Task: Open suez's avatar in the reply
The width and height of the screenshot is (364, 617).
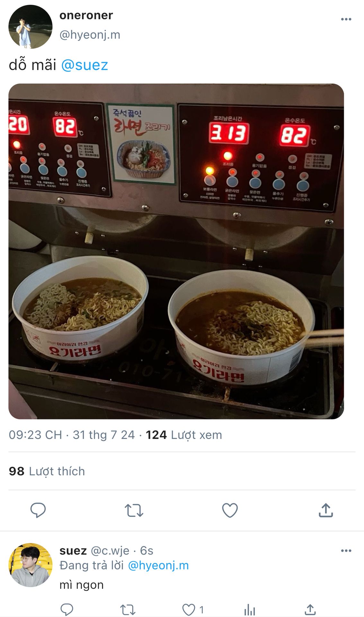Action: (30, 565)
